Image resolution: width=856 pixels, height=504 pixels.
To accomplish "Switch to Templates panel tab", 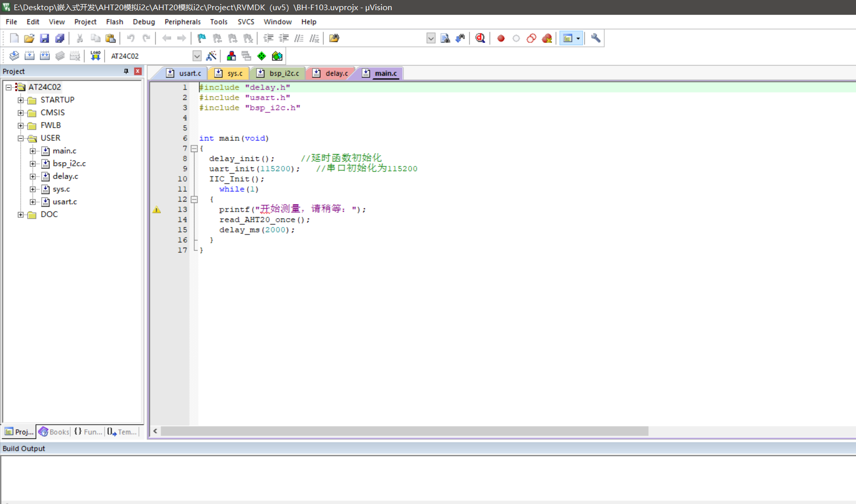I will tap(122, 432).
